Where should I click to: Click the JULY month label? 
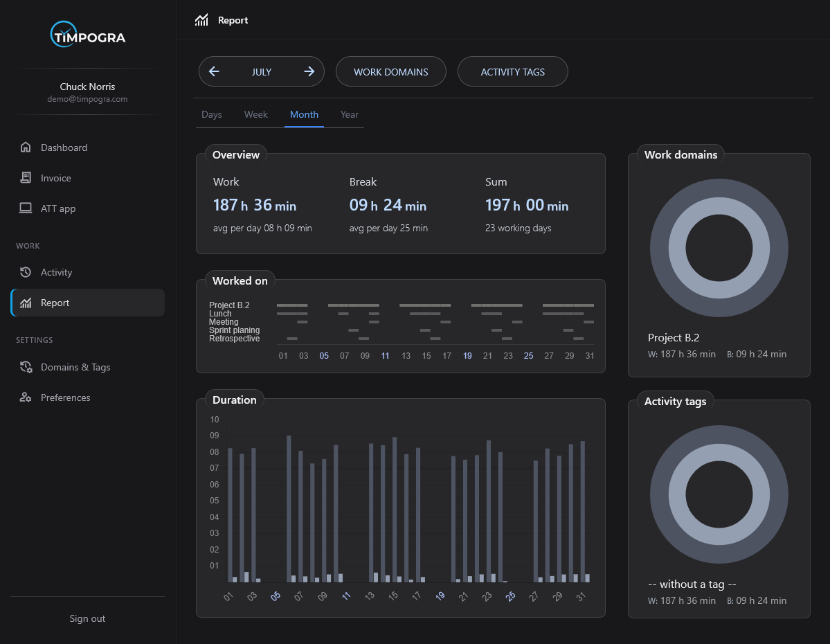coord(262,72)
